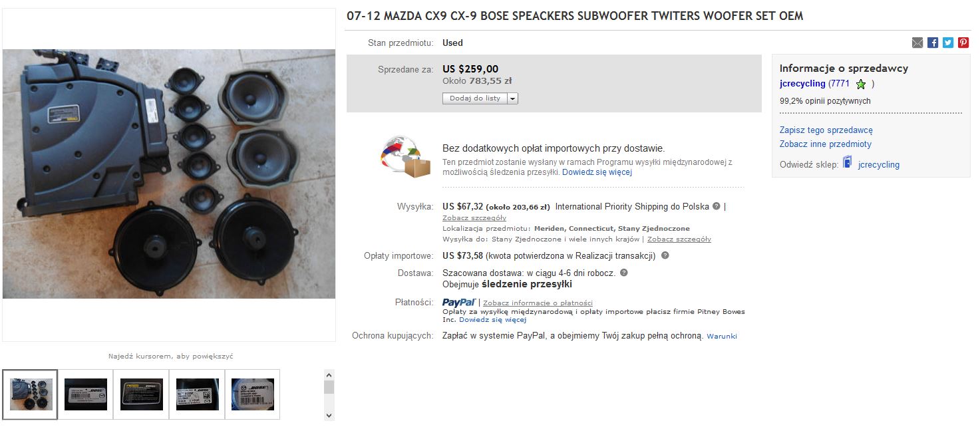Pin listing on Pinterest
The height and width of the screenshot is (429, 980).
(x=963, y=43)
